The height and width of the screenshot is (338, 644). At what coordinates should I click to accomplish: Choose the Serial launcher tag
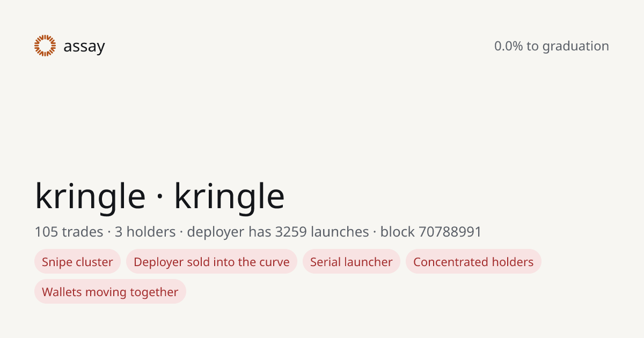coord(352,262)
